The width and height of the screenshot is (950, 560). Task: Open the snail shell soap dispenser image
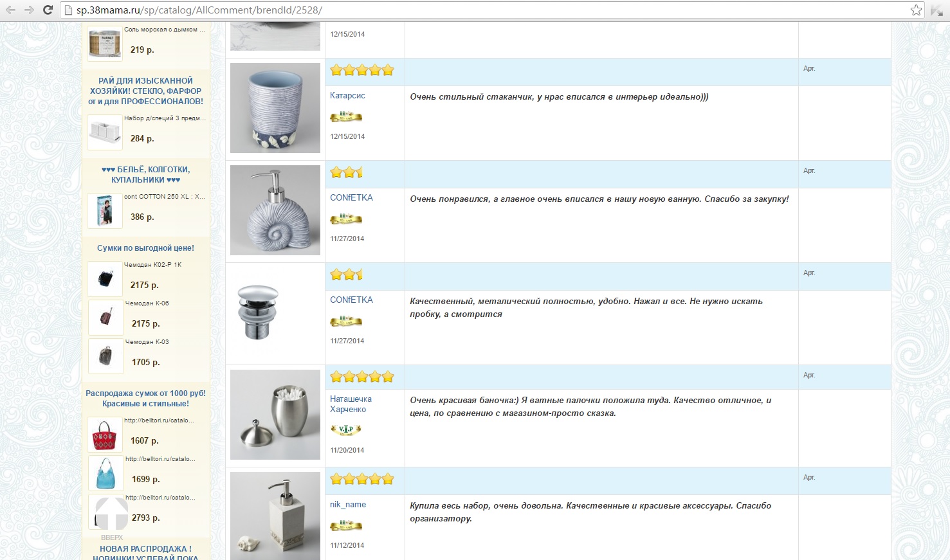pyautogui.click(x=275, y=210)
